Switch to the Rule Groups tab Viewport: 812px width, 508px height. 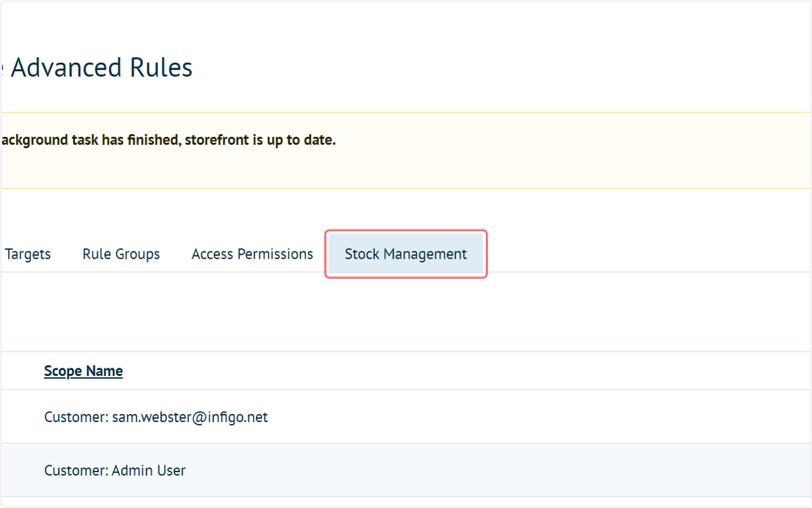[x=121, y=254]
